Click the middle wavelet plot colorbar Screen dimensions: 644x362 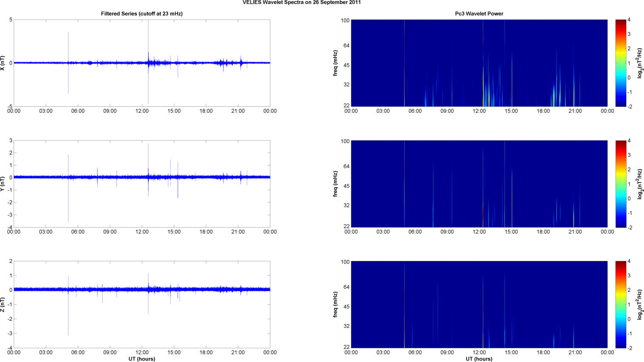[621, 184]
